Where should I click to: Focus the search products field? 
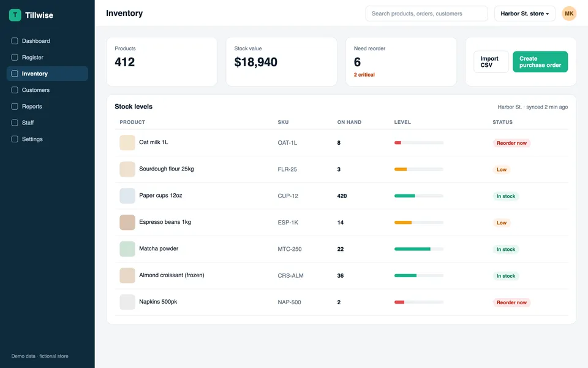(426, 13)
